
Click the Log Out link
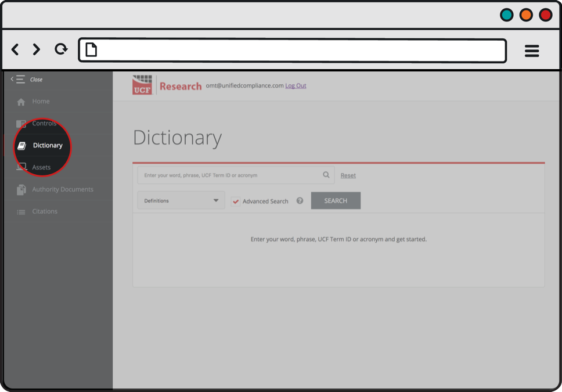pyautogui.click(x=296, y=85)
